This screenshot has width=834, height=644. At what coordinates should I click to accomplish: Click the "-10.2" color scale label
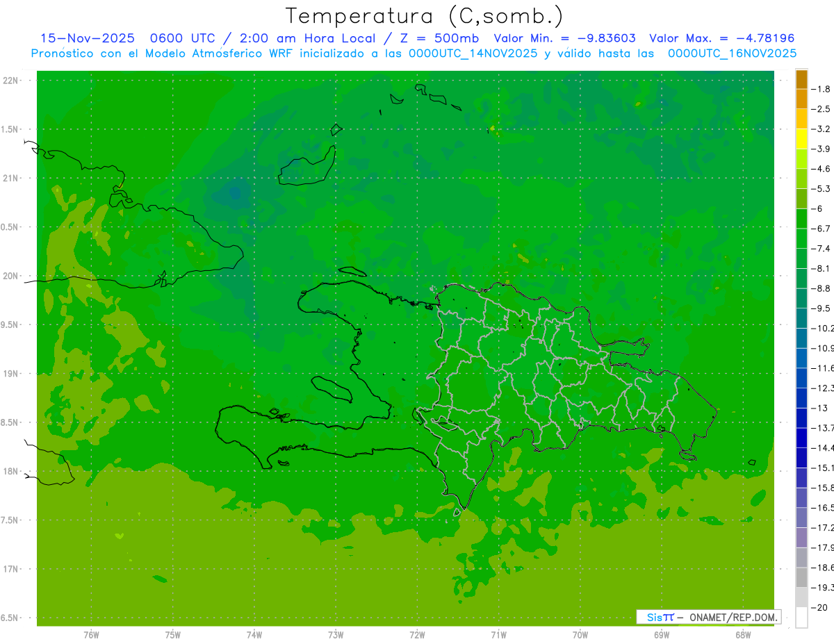click(x=823, y=329)
